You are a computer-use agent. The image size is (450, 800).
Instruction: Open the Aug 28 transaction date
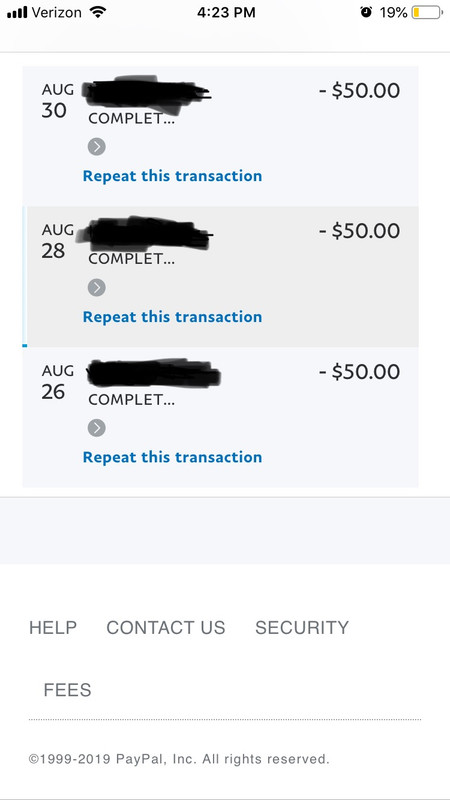point(57,240)
